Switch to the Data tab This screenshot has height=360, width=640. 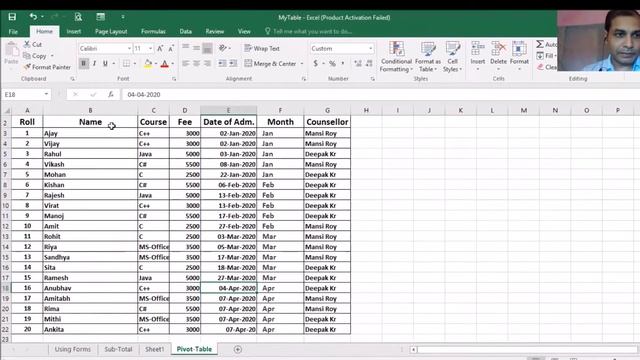[x=185, y=31]
